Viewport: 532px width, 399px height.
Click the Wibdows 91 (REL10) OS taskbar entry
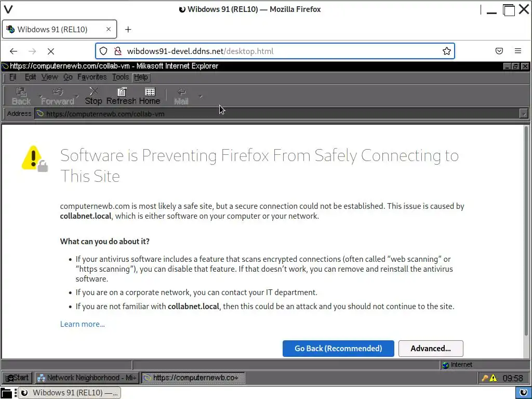[69, 393]
